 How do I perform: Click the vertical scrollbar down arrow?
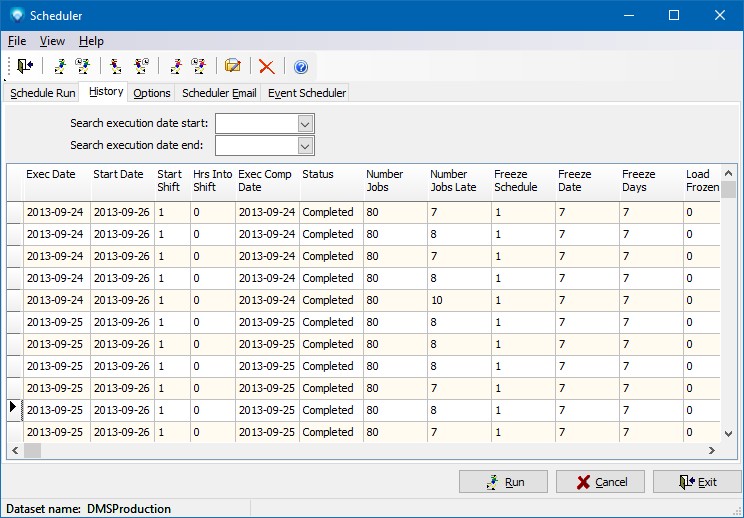click(730, 433)
